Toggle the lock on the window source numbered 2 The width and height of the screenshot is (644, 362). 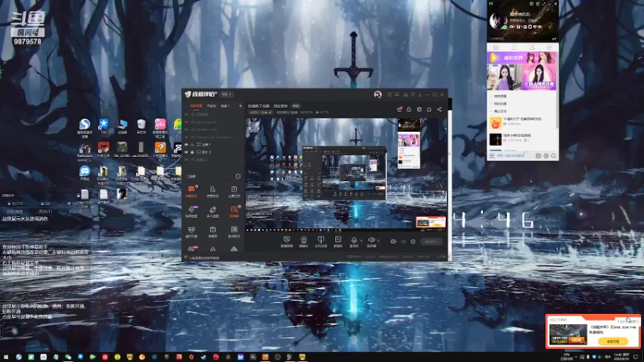tap(192, 152)
